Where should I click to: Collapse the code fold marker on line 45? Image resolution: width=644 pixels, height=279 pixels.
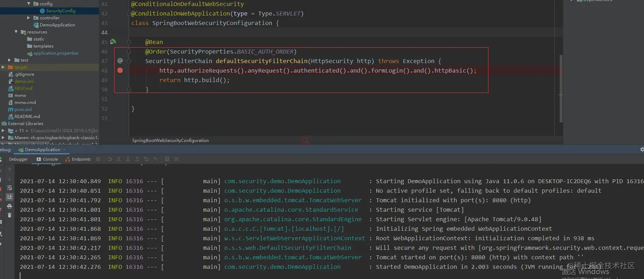(129, 42)
